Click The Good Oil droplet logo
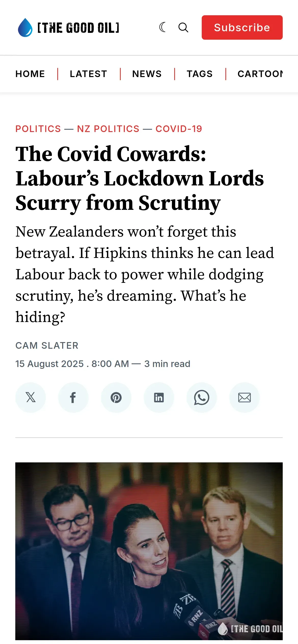This screenshot has width=298, height=644. [x=25, y=27]
